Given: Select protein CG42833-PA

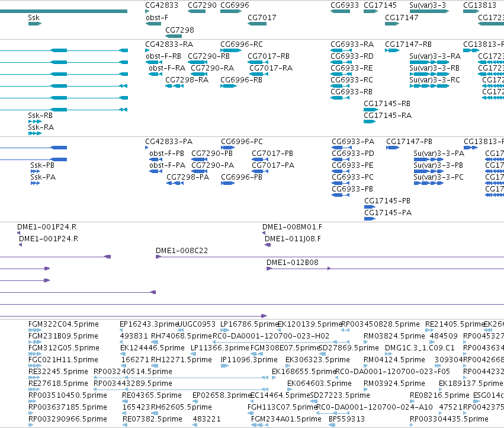Looking at the screenshot, I should pos(169,141).
